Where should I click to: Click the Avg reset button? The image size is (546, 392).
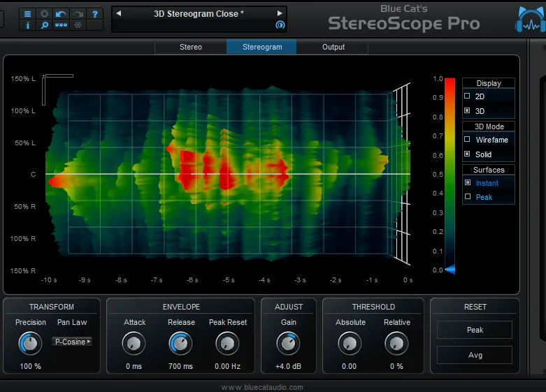pyautogui.click(x=475, y=355)
